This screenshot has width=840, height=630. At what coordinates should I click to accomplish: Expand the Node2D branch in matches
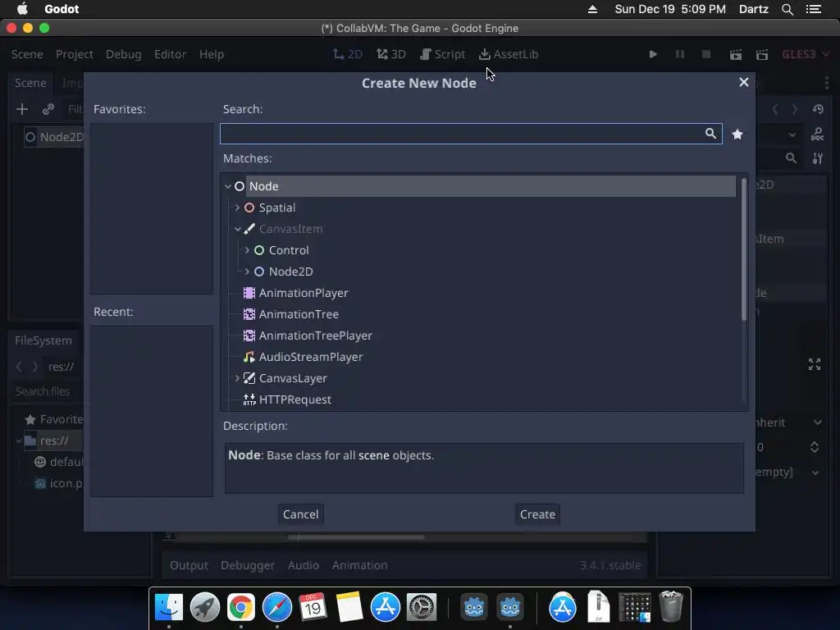point(247,272)
